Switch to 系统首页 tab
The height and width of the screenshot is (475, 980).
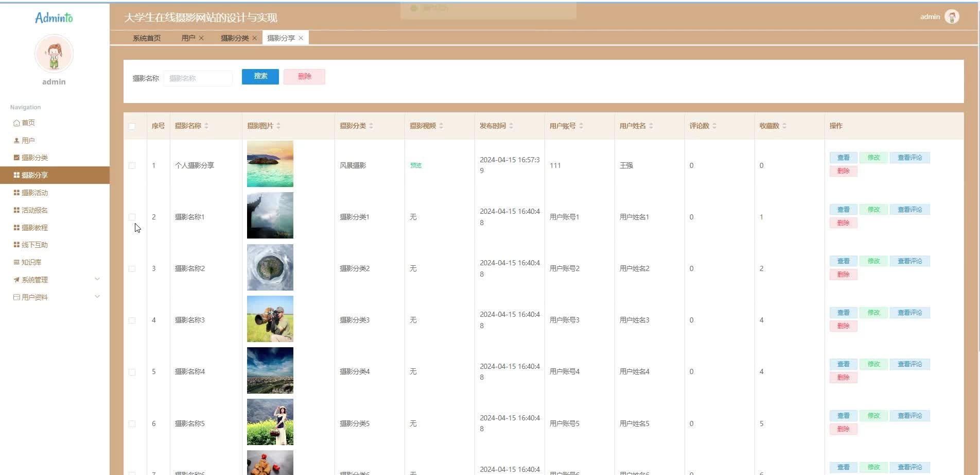click(x=147, y=38)
